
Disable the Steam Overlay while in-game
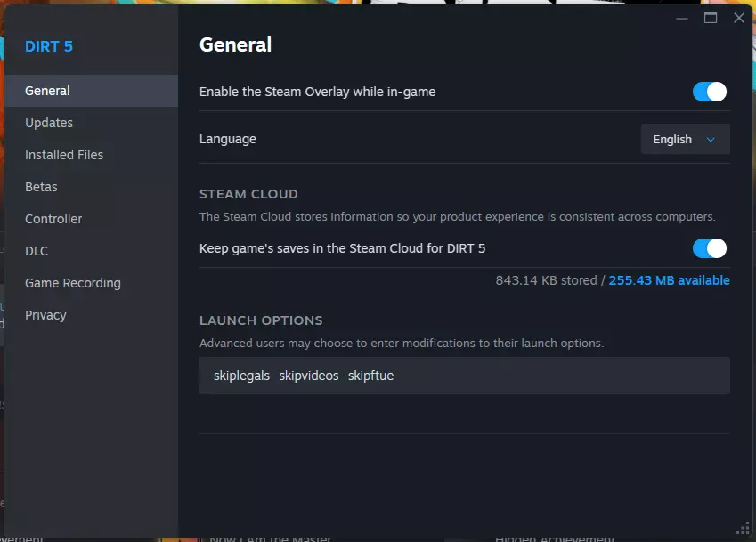point(710,92)
